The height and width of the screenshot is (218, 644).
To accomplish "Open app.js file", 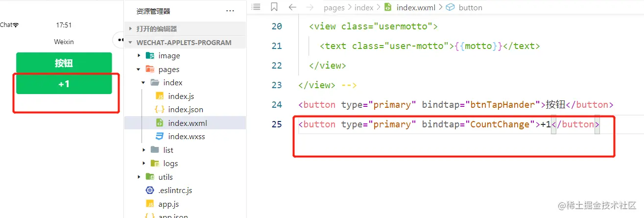I will pyautogui.click(x=168, y=204).
